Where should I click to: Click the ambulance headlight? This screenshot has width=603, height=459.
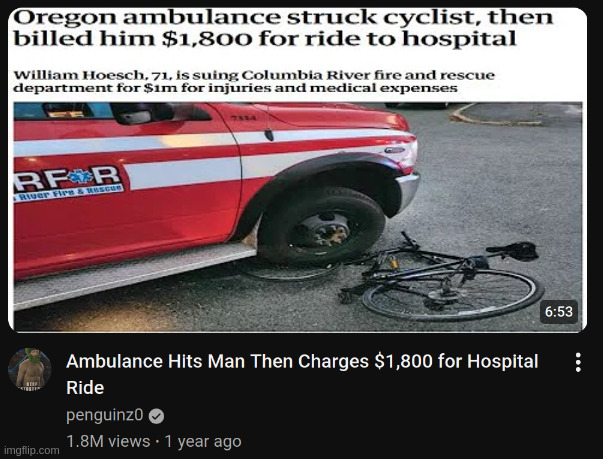[408, 156]
